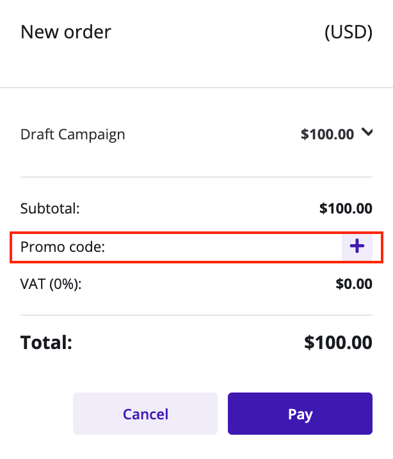Click empty area of Promo code row
Image resolution: width=393 pixels, height=459 pixels.
(x=223, y=247)
